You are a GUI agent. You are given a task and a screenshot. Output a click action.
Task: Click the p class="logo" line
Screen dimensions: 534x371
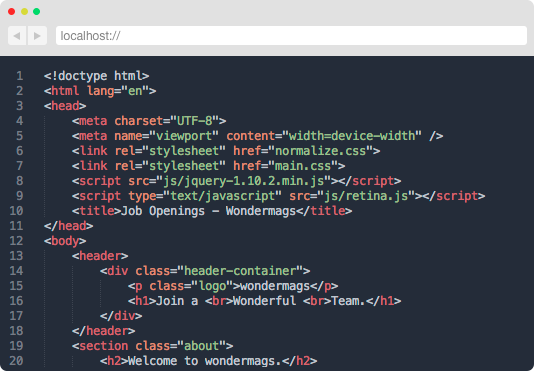tap(233, 286)
